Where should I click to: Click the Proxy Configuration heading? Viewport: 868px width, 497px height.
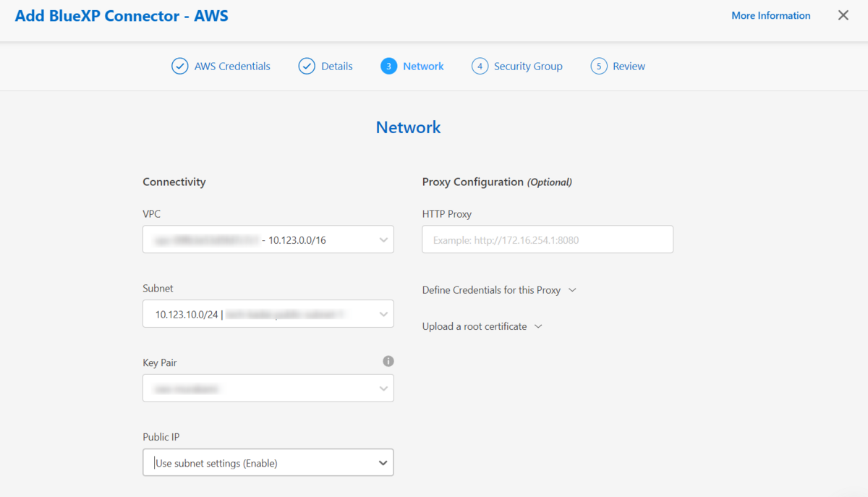click(497, 182)
